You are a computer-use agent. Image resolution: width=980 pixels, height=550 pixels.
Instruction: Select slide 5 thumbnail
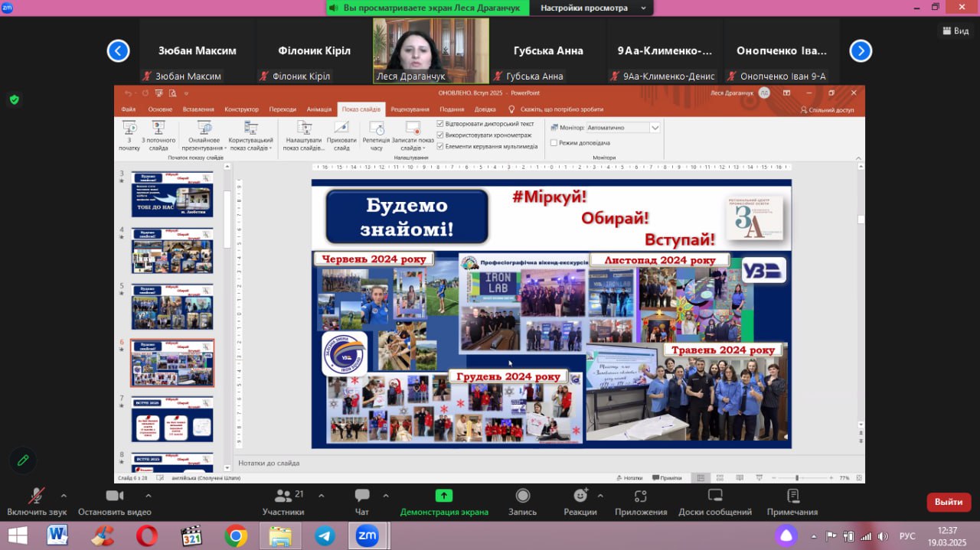(172, 307)
